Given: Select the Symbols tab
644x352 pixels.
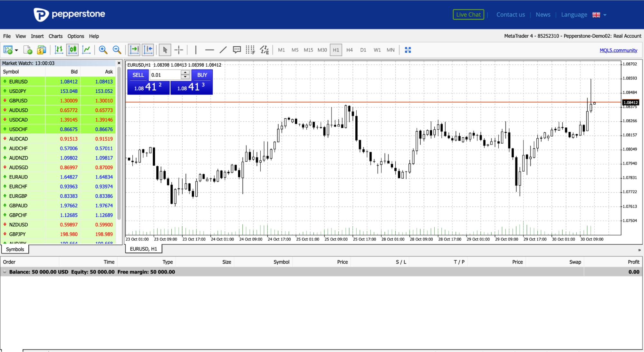Looking at the screenshot, I should point(15,249).
